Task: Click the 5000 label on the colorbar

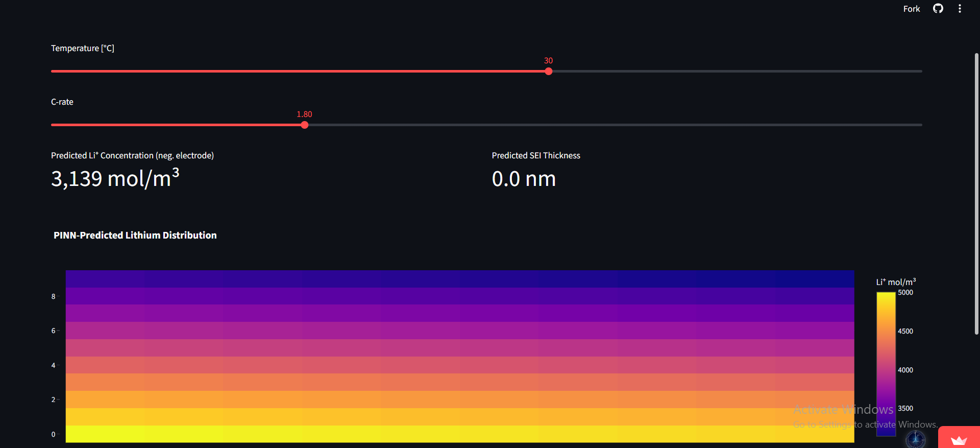Action: click(905, 293)
